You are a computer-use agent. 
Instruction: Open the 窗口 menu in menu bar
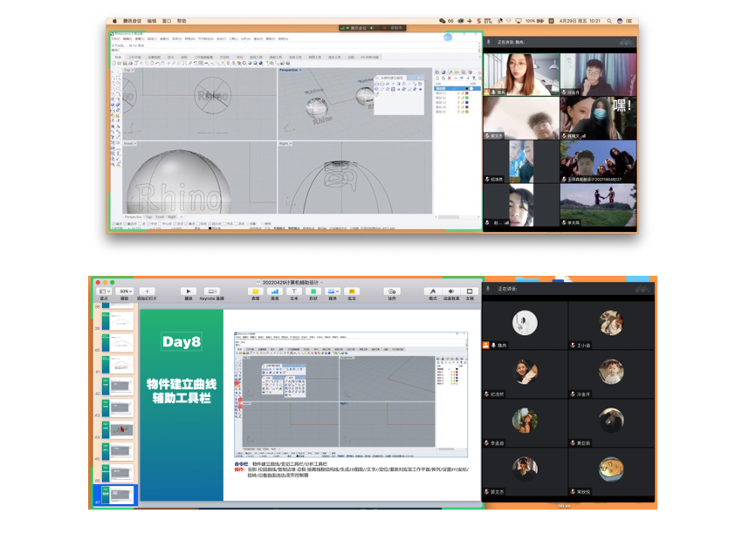[x=167, y=20]
